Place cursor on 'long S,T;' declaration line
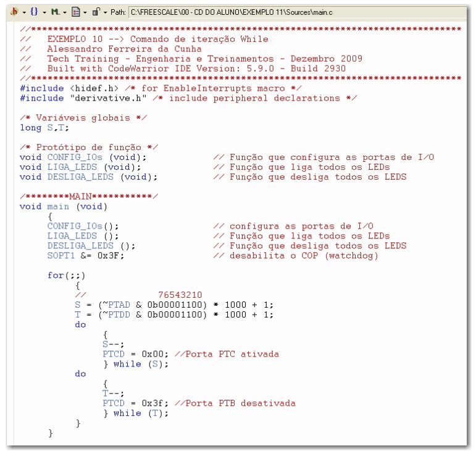 (44, 128)
